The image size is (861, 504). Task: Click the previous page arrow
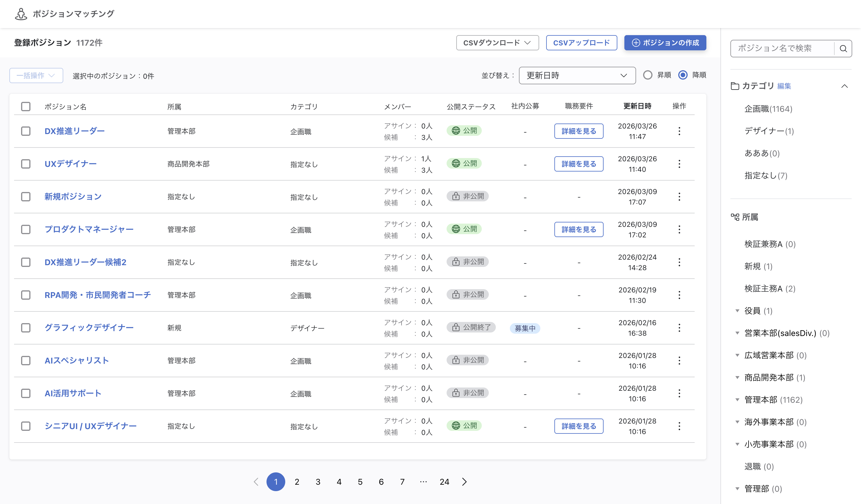click(x=256, y=482)
